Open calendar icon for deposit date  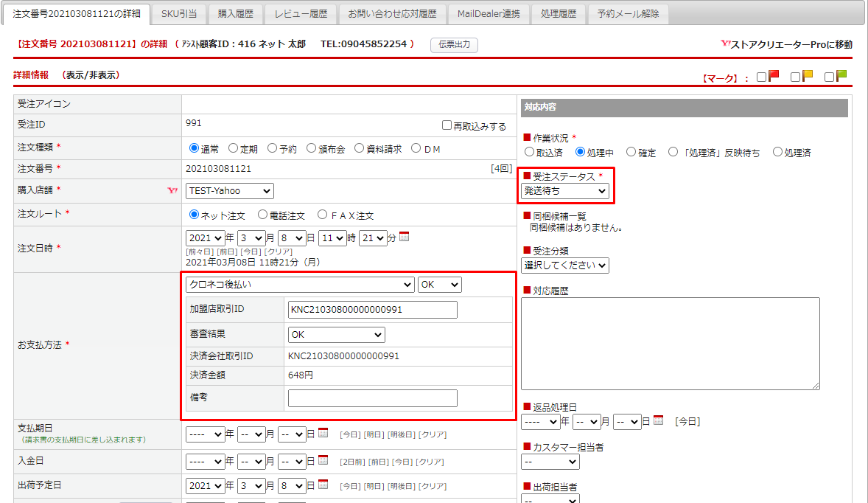pos(323,461)
